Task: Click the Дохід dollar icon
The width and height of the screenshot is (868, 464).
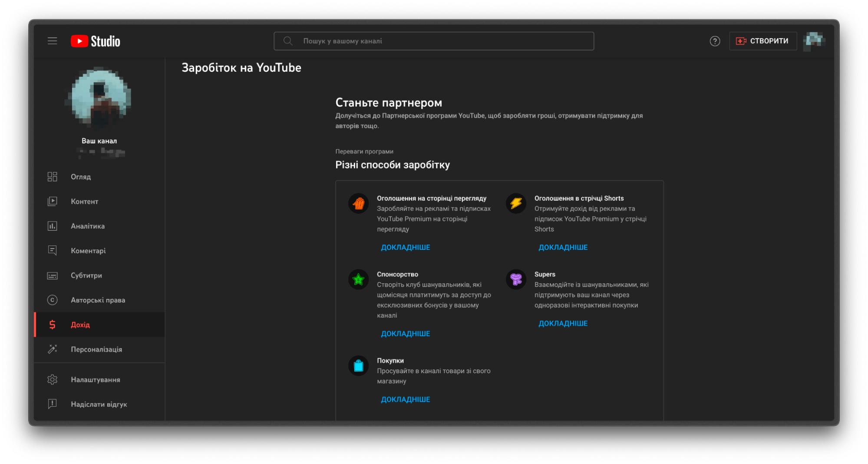Action: pos(52,325)
